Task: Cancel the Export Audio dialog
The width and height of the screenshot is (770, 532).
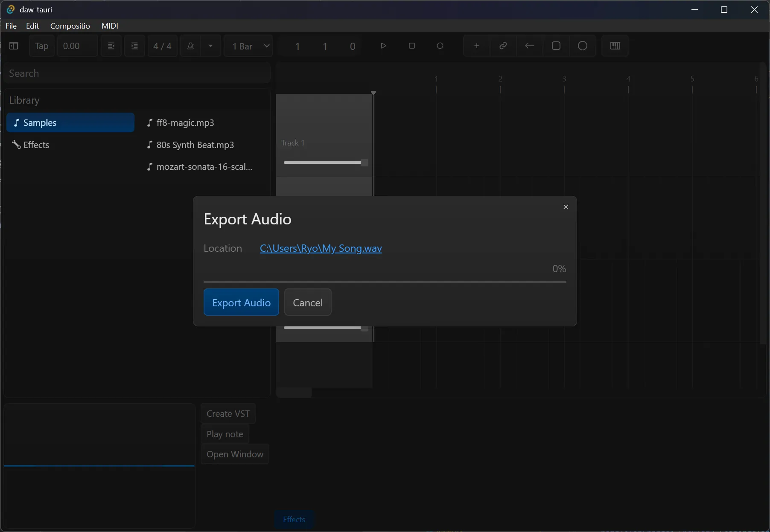Action: tap(308, 302)
